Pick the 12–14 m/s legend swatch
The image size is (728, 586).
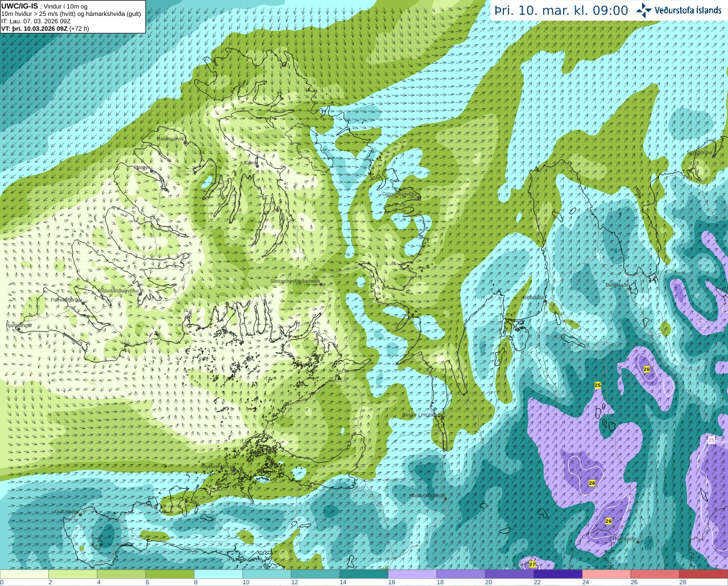[316, 574]
